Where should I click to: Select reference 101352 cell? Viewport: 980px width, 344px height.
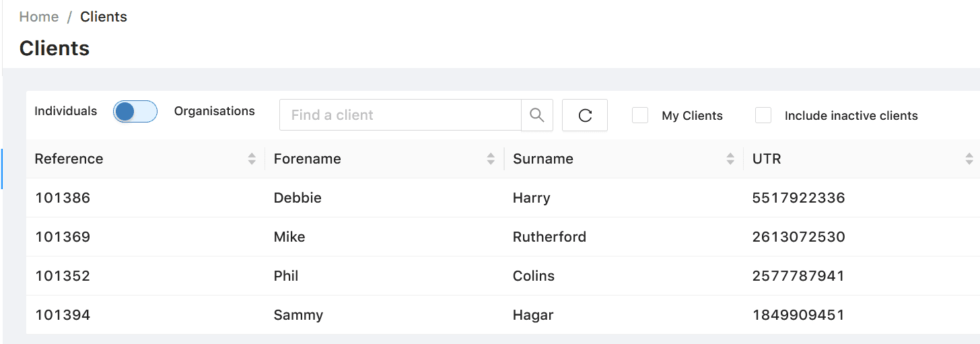(x=63, y=276)
